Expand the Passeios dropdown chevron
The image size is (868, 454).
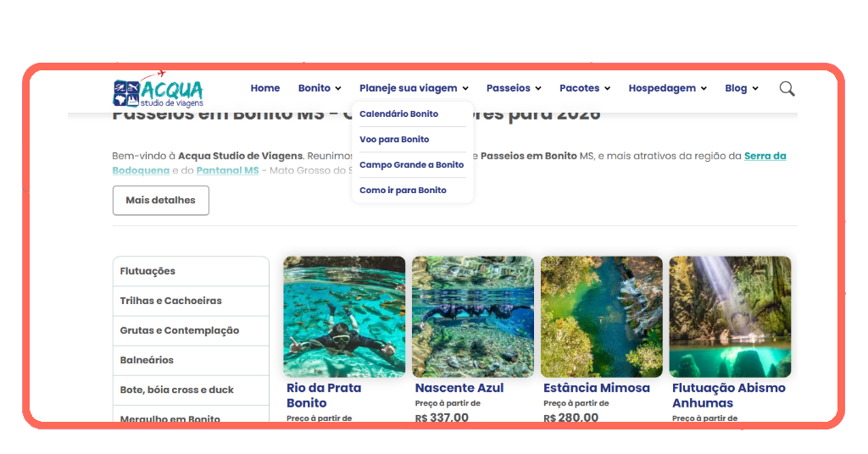tap(538, 88)
